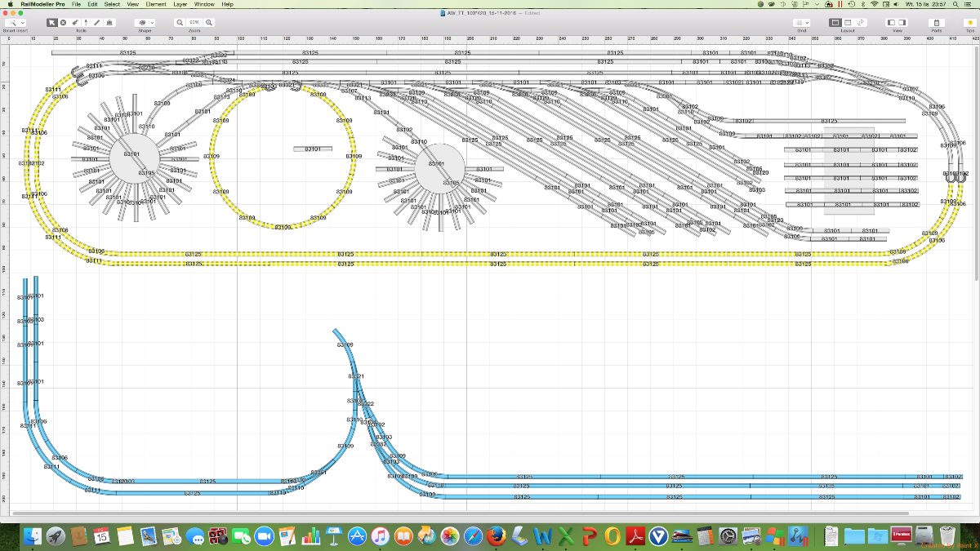Toggle the left sidebar view panel
This screenshot has width=980, height=551.
click(892, 23)
